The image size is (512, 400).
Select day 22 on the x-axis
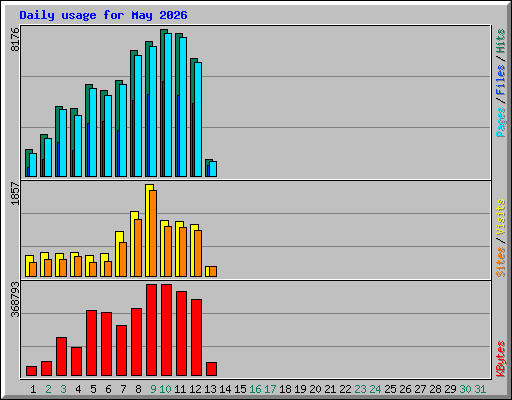pos(345,389)
